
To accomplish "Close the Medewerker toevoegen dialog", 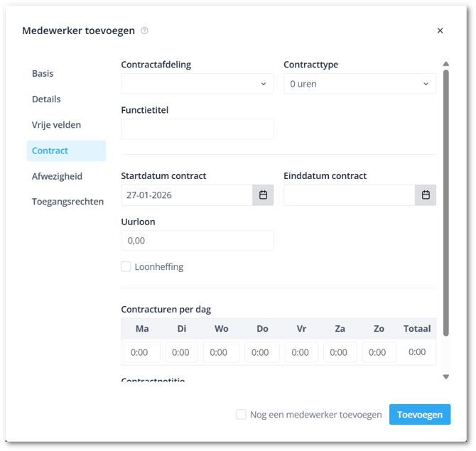I will [440, 31].
